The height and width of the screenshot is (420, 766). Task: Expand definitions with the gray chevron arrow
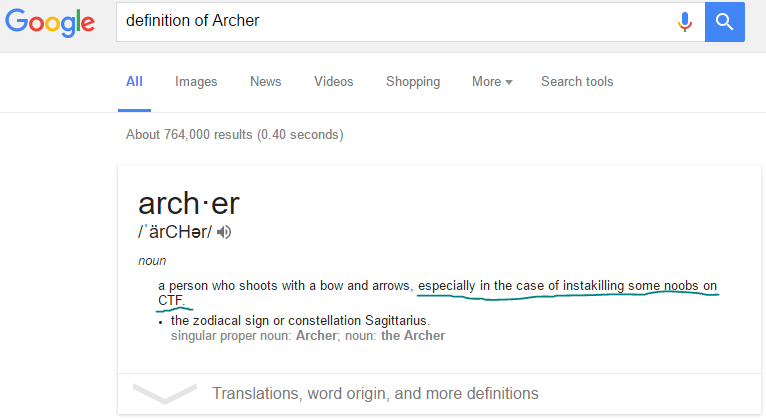[164, 393]
